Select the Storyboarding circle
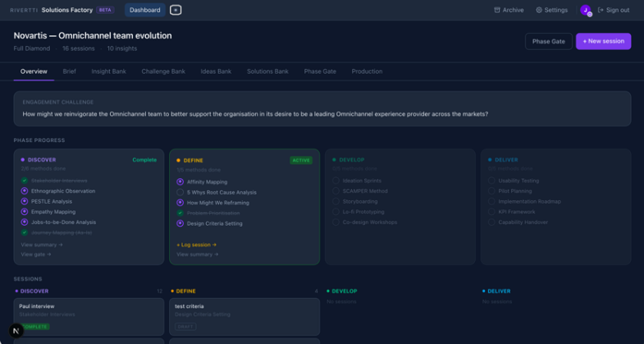This screenshot has width=644, height=344. pyautogui.click(x=336, y=201)
